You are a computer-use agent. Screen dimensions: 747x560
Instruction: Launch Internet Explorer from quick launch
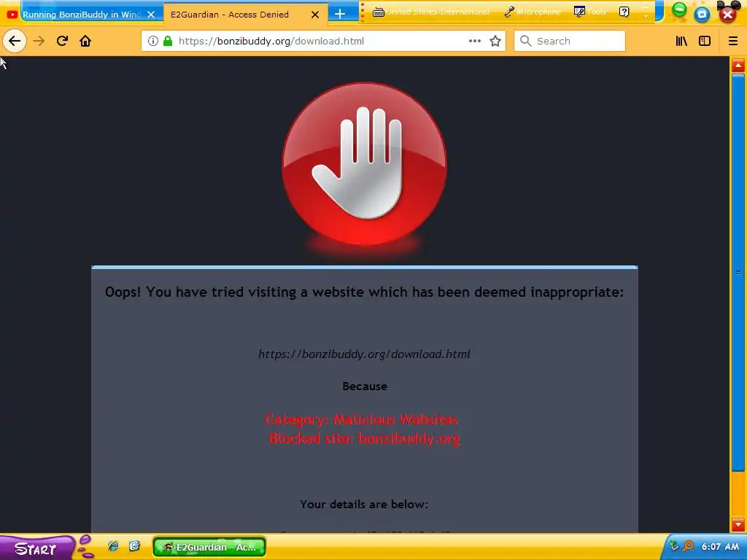point(113,546)
